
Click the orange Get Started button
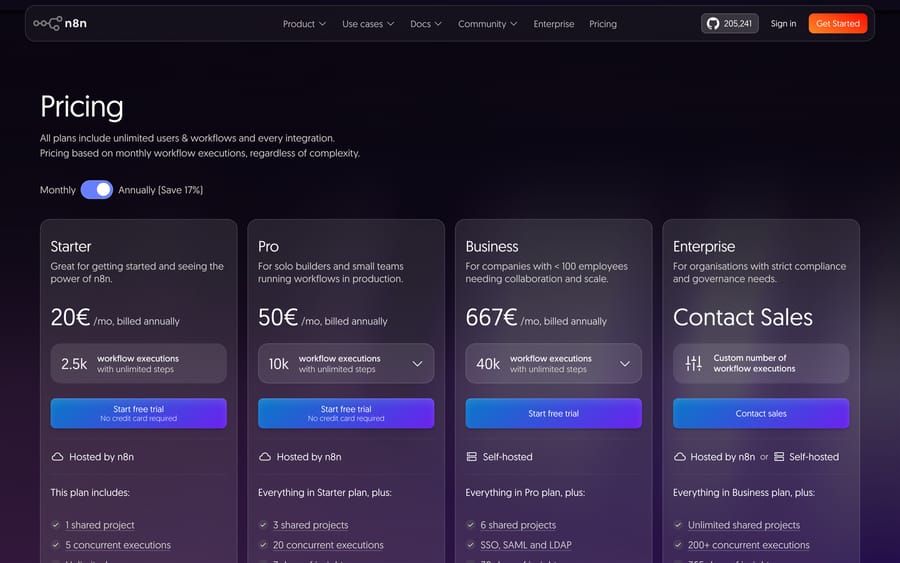(837, 24)
